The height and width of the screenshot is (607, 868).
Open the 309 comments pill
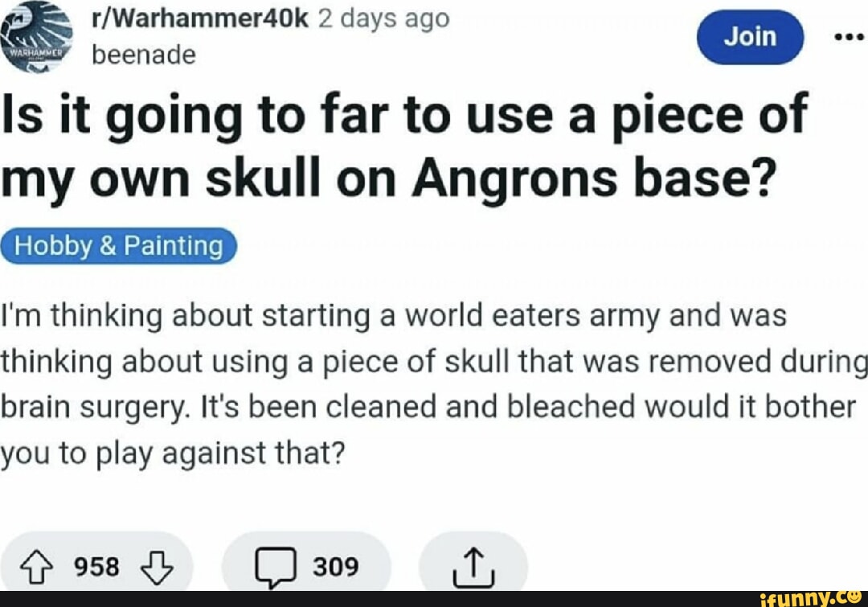tap(307, 564)
